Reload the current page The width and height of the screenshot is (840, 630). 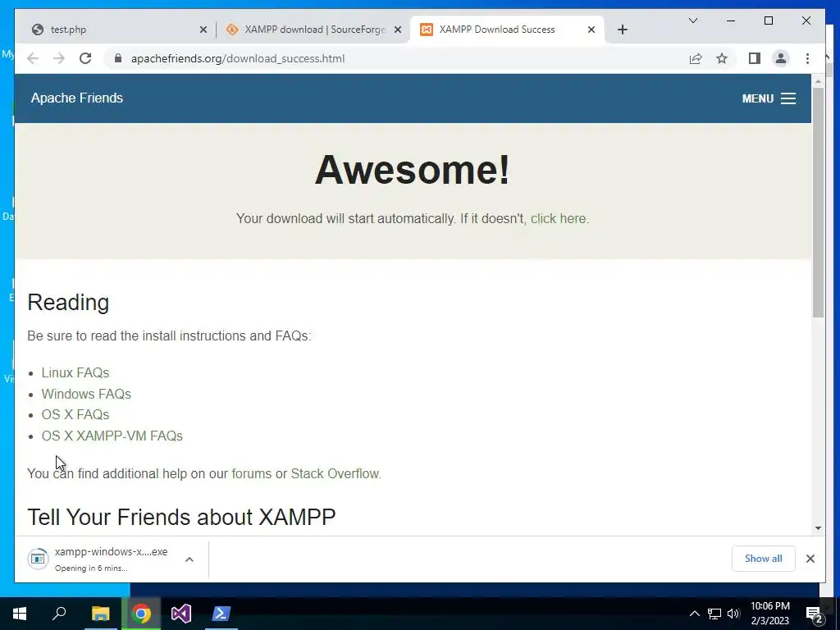[x=85, y=58]
